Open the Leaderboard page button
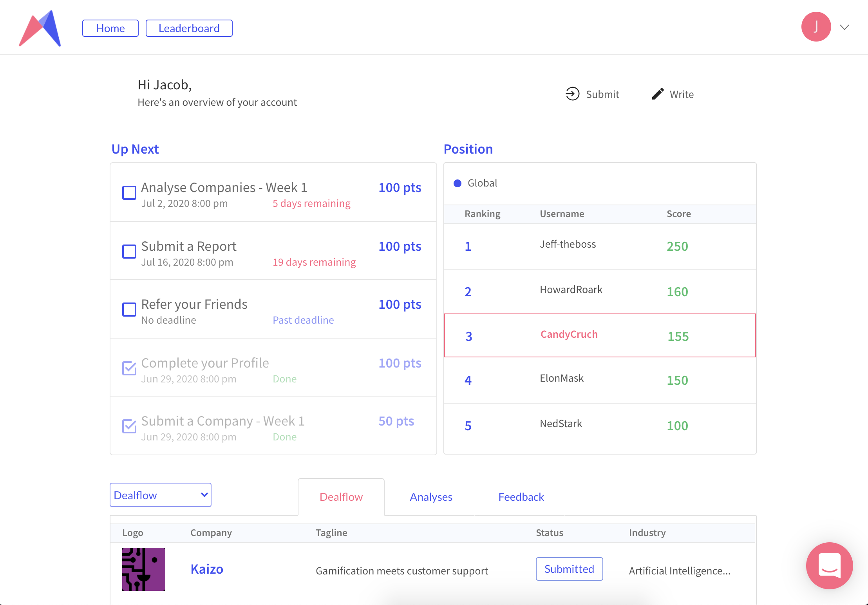This screenshot has height=605, width=868. 189,28
